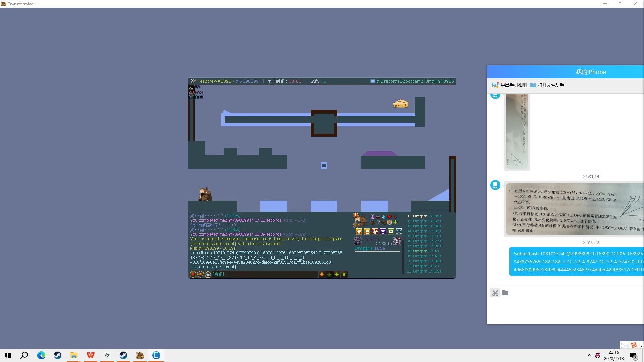The image size is (644, 362).
Task: Click the folder send-file icon in phone window
Action: [505, 293]
